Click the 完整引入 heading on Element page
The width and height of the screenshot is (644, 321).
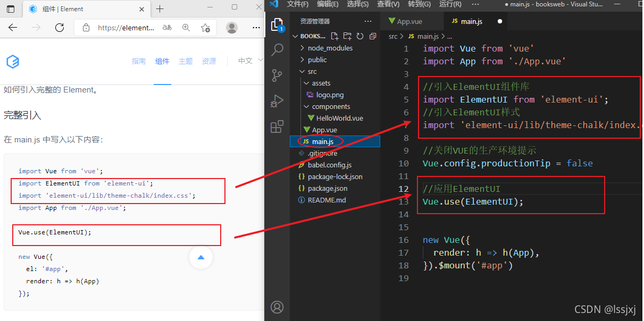tap(22, 115)
